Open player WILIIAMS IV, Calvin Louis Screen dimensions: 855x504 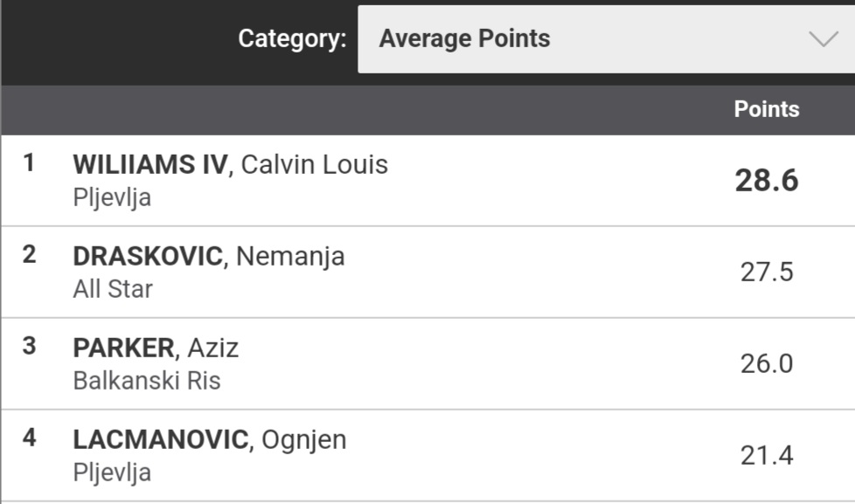click(230, 164)
